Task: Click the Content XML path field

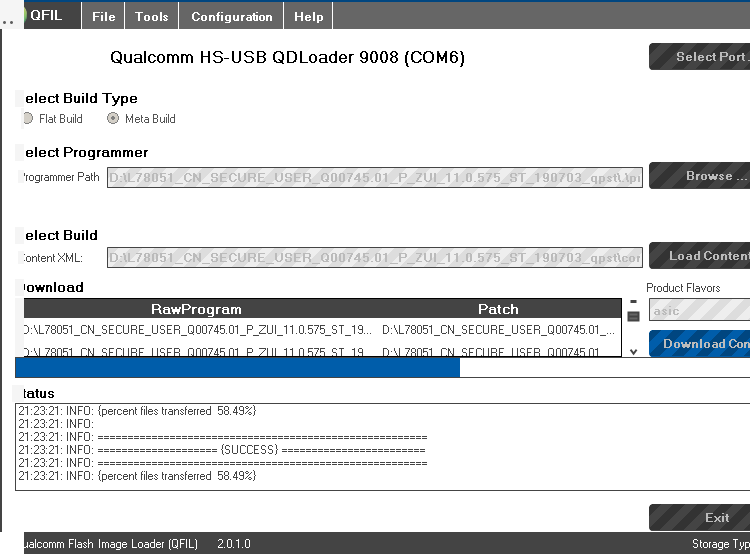Action: pos(375,257)
